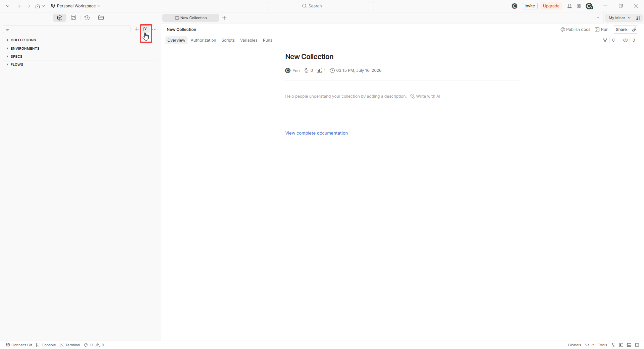Switch to the Scripts tab
Viewport: 644px width, 349px height.
click(x=228, y=40)
